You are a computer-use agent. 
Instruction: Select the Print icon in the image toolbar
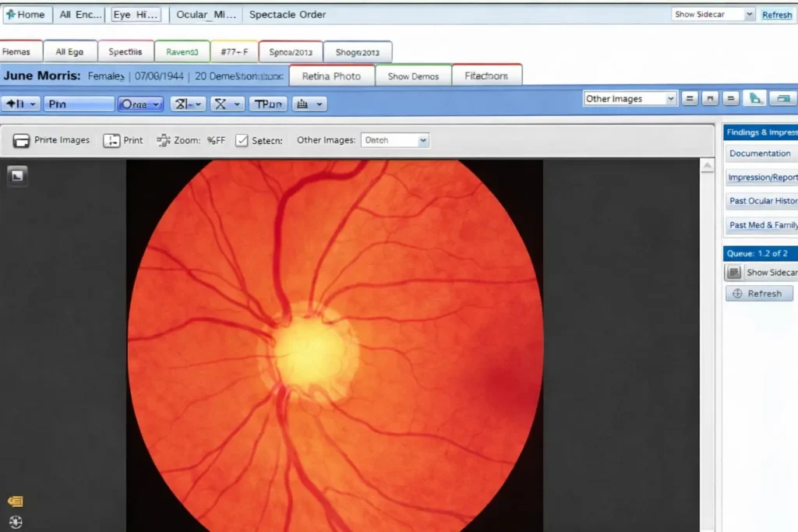(123, 140)
